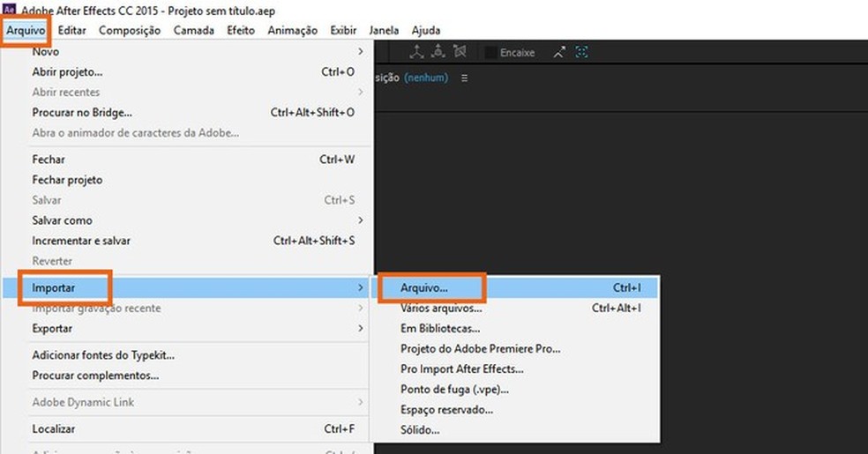
Task: Expand the Importar gravação recente arrow
Action: click(x=361, y=308)
